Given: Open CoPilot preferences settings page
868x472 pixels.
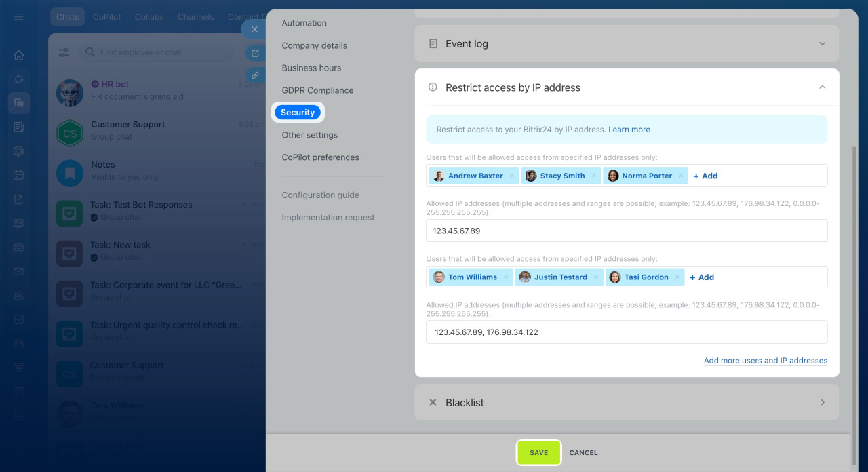Looking at the screenshot, I should 320,157.
